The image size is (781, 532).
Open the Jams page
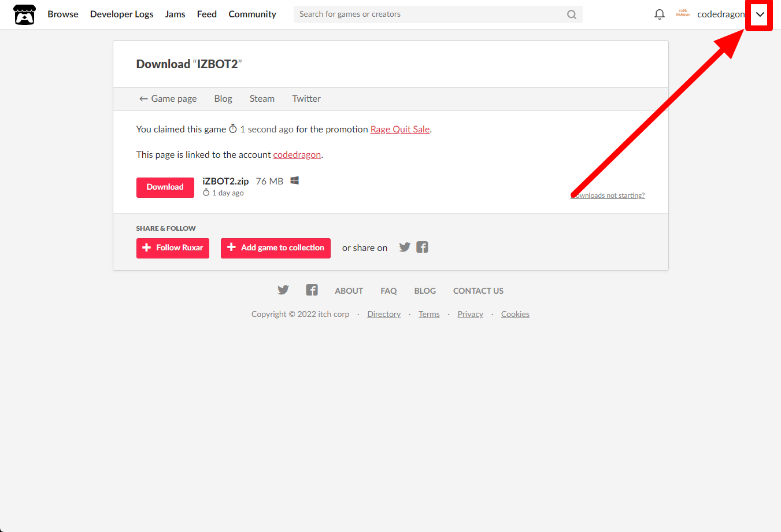point(175,14)
